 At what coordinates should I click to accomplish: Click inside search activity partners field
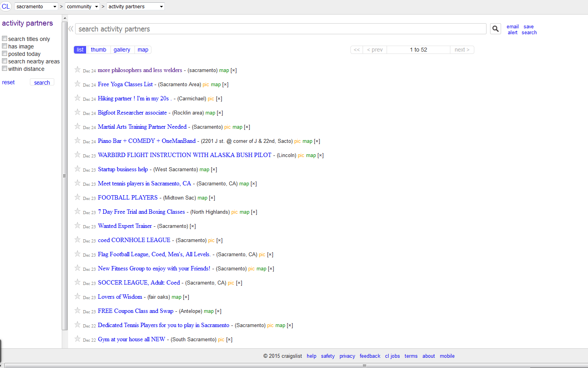coord(281,29)
